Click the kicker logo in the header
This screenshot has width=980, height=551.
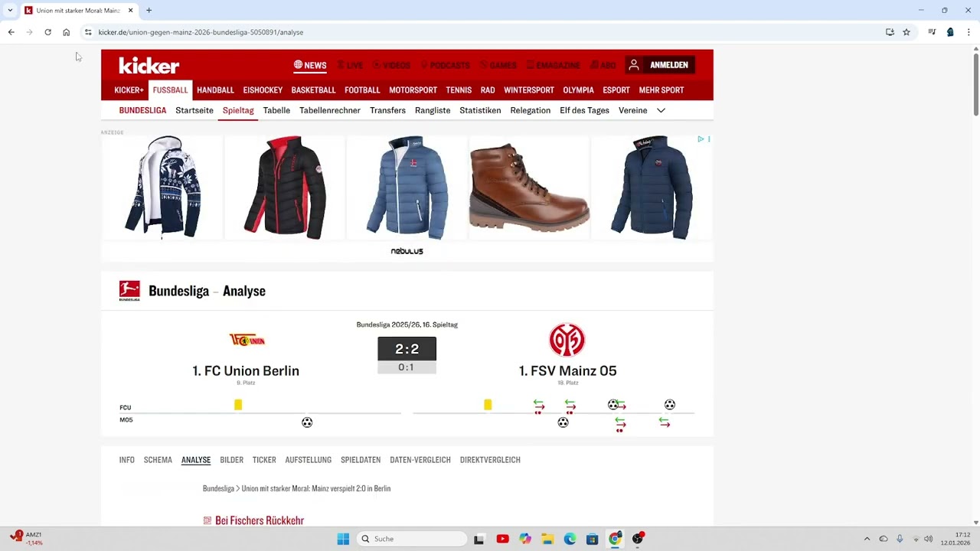coord(149,65)
